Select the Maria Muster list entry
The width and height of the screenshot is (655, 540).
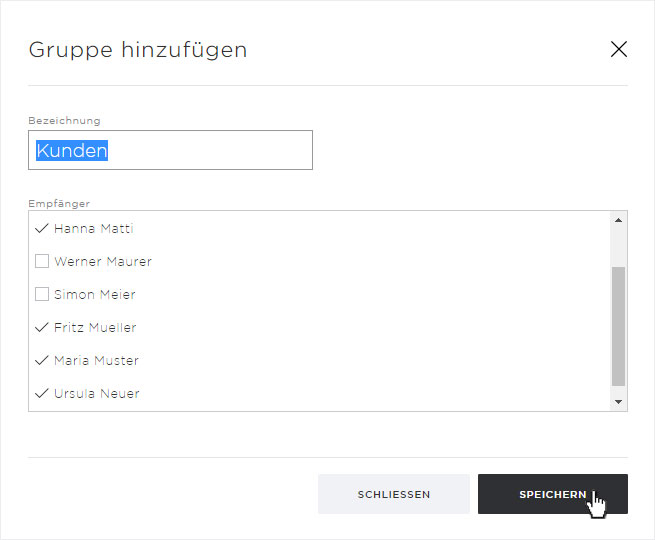(x=96, y=361)
